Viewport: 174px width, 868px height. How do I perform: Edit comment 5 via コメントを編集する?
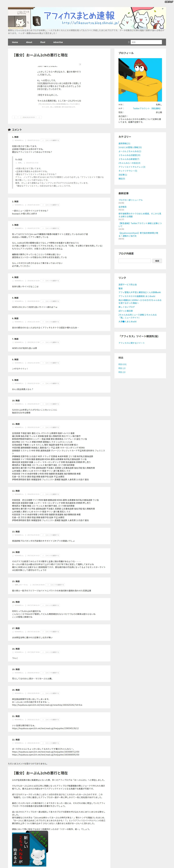[x=50, y=301]
